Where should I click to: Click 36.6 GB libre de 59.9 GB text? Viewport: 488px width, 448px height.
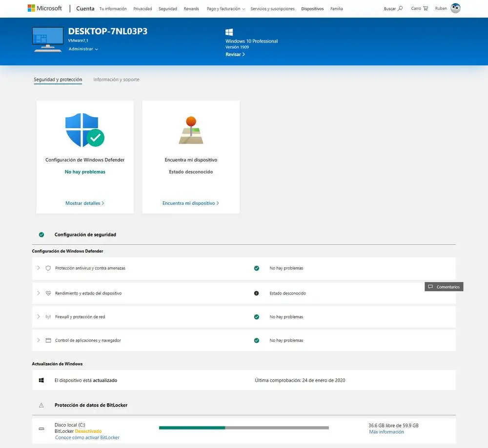tap(393, 425)
